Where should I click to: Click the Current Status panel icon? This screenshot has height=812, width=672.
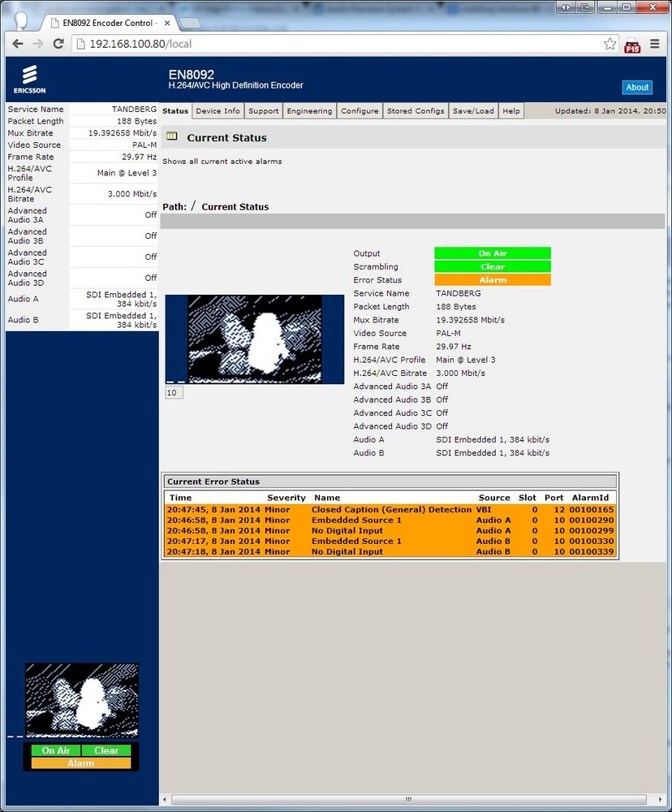click(x=172, y=136)
